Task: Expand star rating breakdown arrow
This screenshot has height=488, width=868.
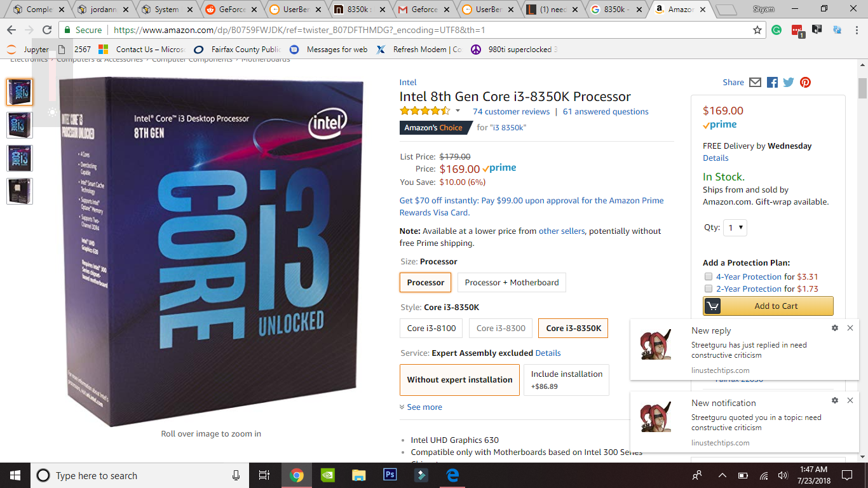Action: [458, 111]
